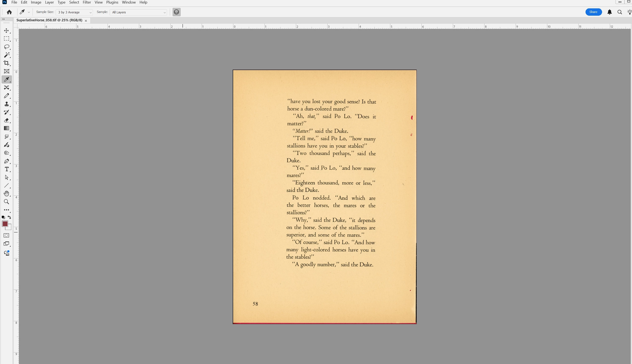Click the Share button
Viewport: 632px width, 364px height.
pyautogui.click(x=593, y=12)
